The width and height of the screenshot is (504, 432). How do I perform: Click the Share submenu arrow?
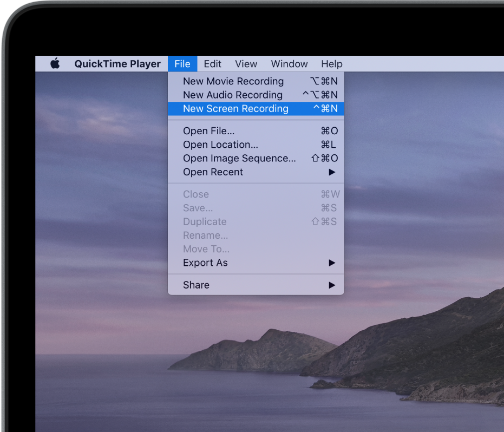tap(332, 285)
